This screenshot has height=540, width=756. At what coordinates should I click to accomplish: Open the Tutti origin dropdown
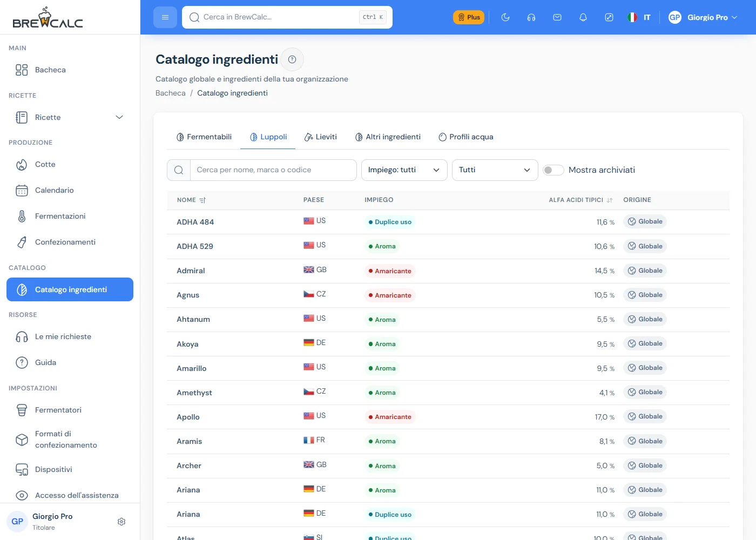(495, 170)
